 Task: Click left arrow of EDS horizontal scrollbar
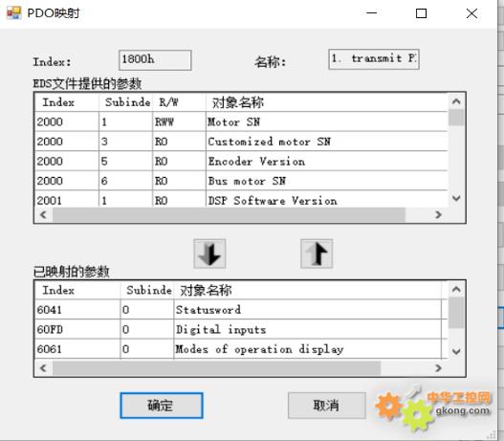(x=43, y=214)
